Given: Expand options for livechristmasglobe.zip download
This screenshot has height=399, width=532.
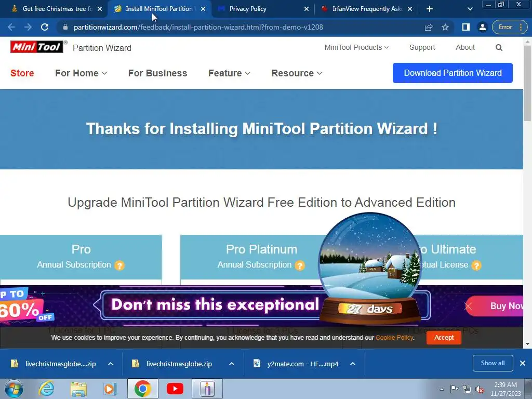Looking at the screenshot, I should pyautogui.click(x=231, y=364).
